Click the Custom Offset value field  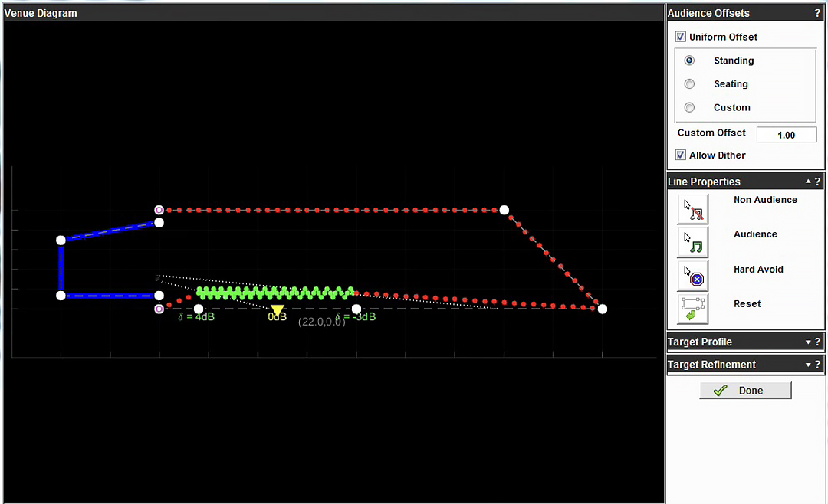click(x=787, y=135)
